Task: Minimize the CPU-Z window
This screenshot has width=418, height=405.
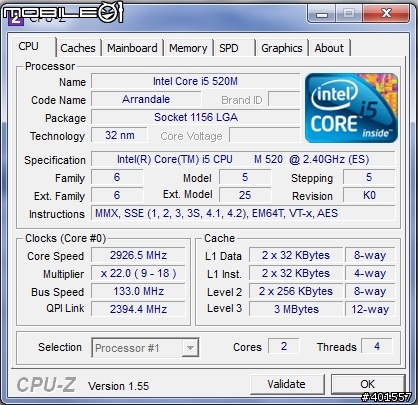Action: (x=322, y=14)
